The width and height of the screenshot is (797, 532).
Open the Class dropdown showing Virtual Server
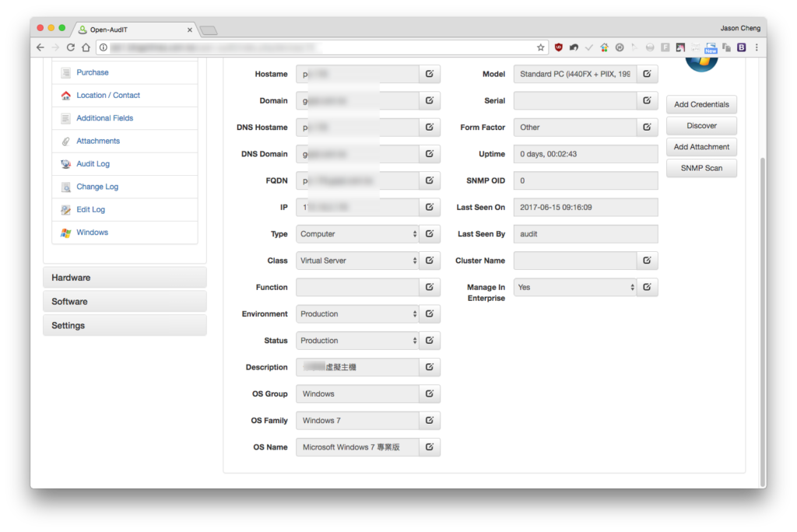(x=357, y=261)
